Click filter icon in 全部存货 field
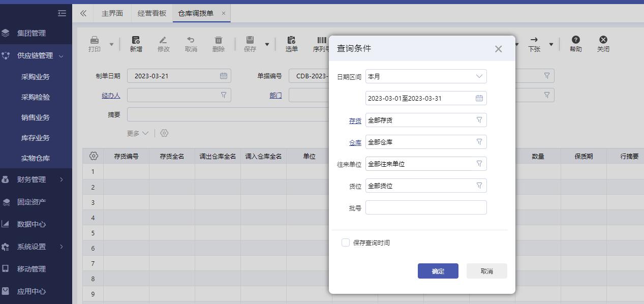 pyautogui.click(x=479, y=120)
